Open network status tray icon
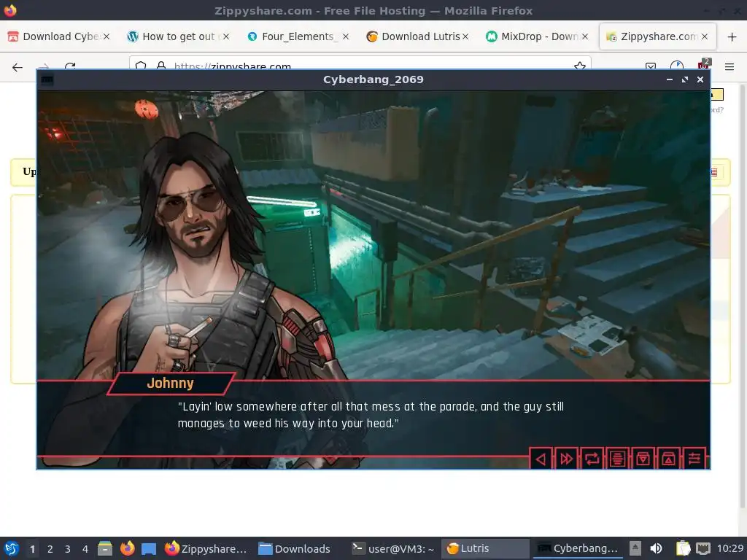747x560 pixels. [x=703, y=548]
